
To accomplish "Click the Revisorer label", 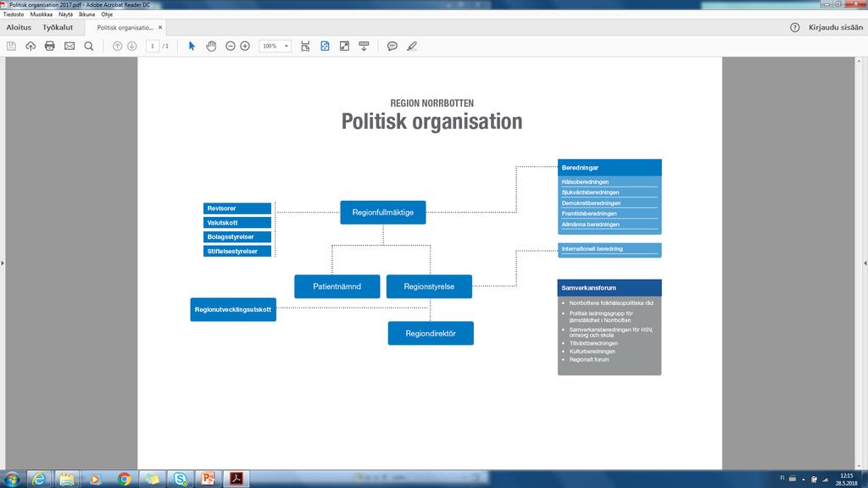I will pos(237,208).
